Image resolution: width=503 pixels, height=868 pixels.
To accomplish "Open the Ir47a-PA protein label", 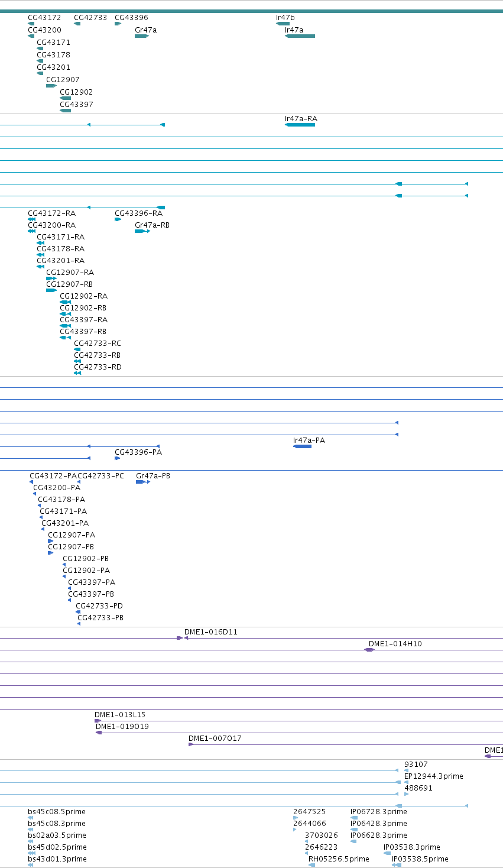I will (309, 441).
